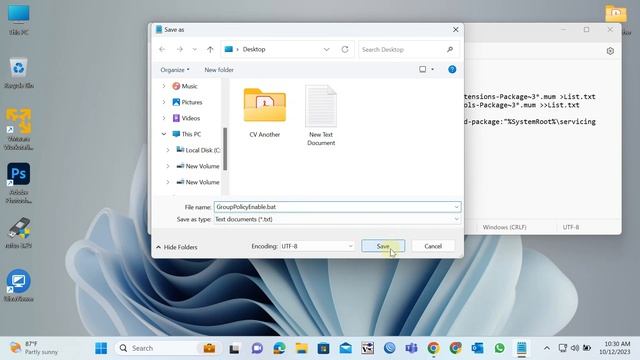Select the first New Volume drive
This screenshot has width=640, height=360.
198,166
